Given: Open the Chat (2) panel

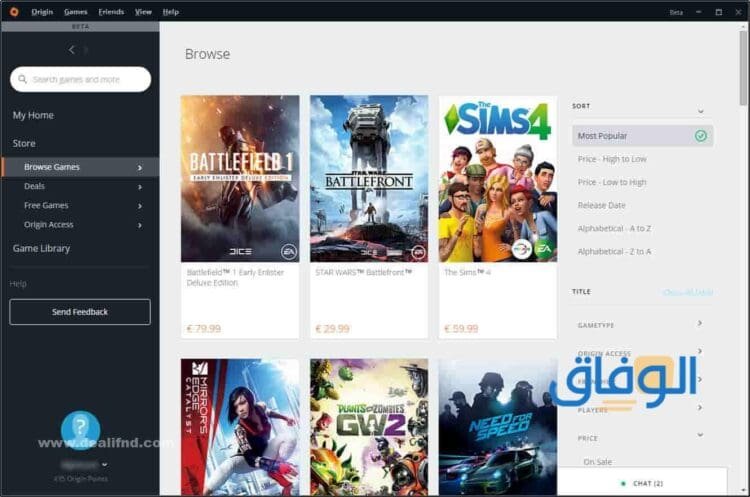Looking at the screenshot, I should [642, 483].
